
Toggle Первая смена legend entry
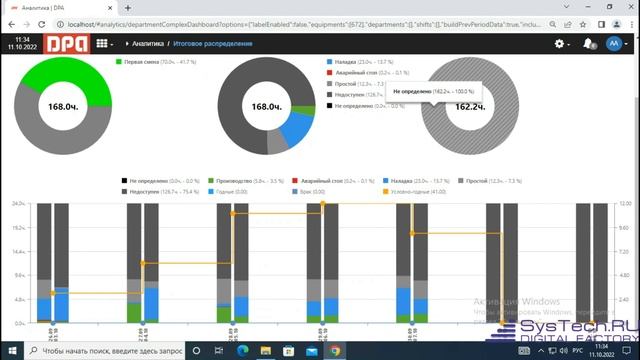pos(156,62)
